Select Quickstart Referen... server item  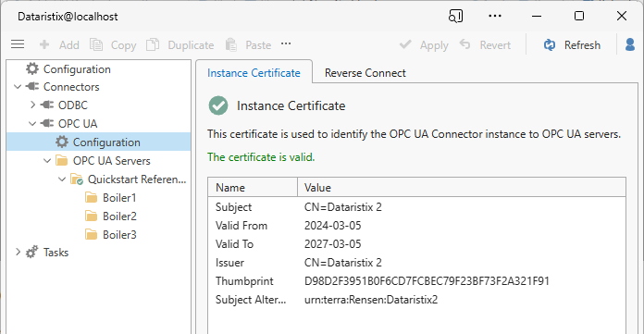(137, 179)
